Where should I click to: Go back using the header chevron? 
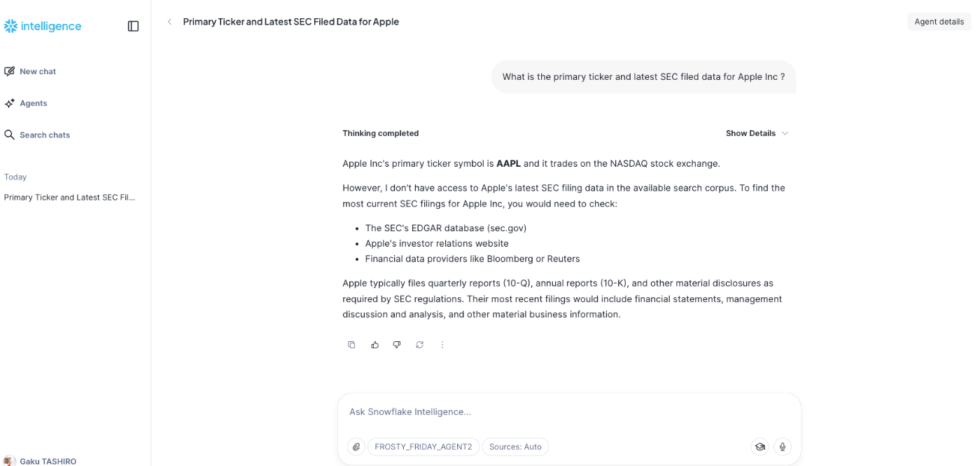click(x=169, y=22)
